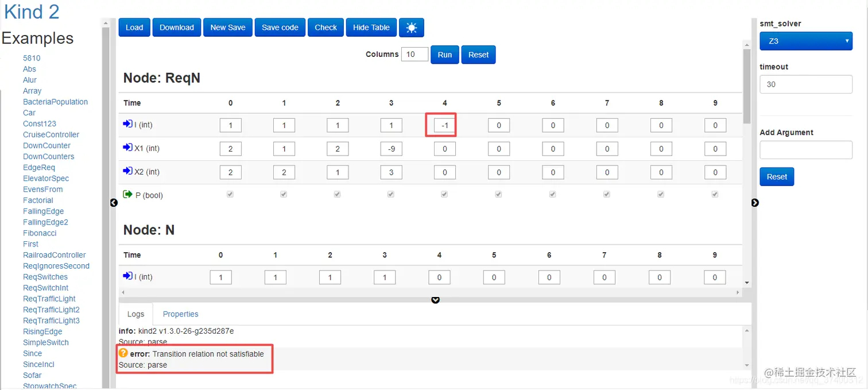The width and height of the screenshot is (868, 390).
Task: Click the orange question icon next to the error message
Action: click(123, 353)
